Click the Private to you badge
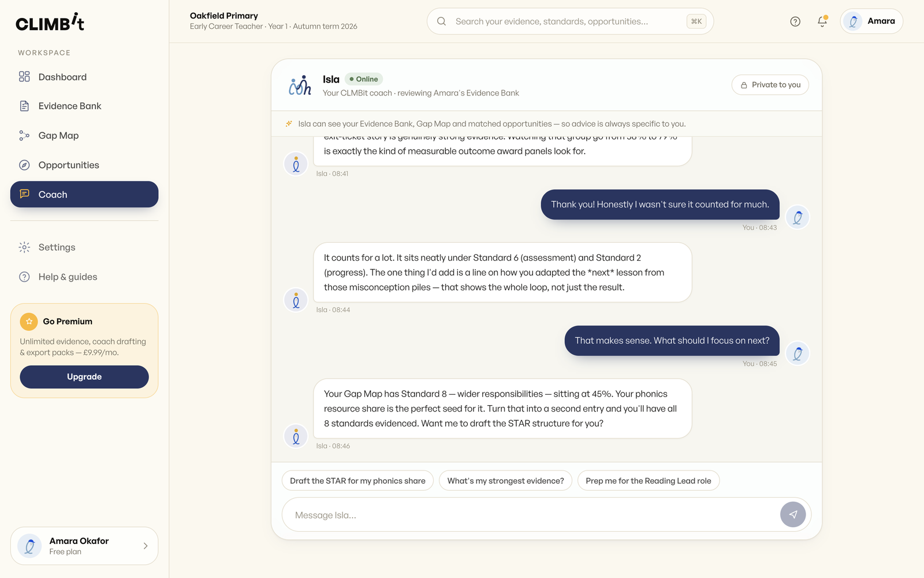 (770, 85)
